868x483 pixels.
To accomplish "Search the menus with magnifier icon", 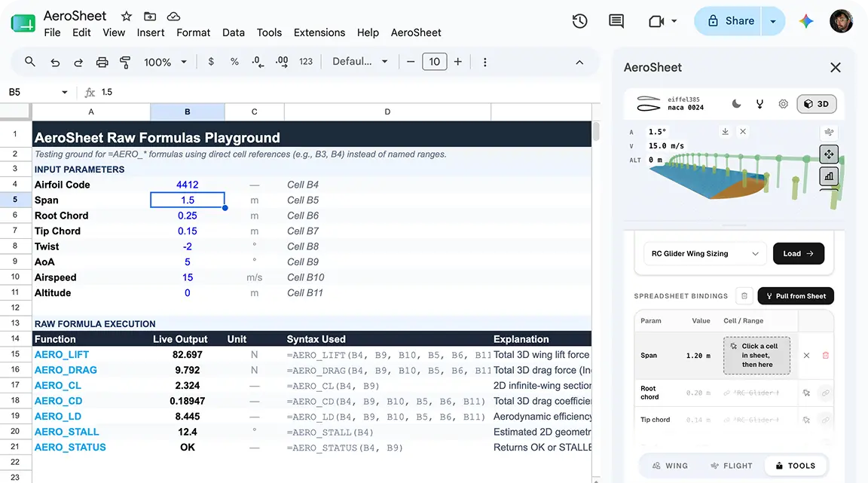I will [x=30, y=62].
